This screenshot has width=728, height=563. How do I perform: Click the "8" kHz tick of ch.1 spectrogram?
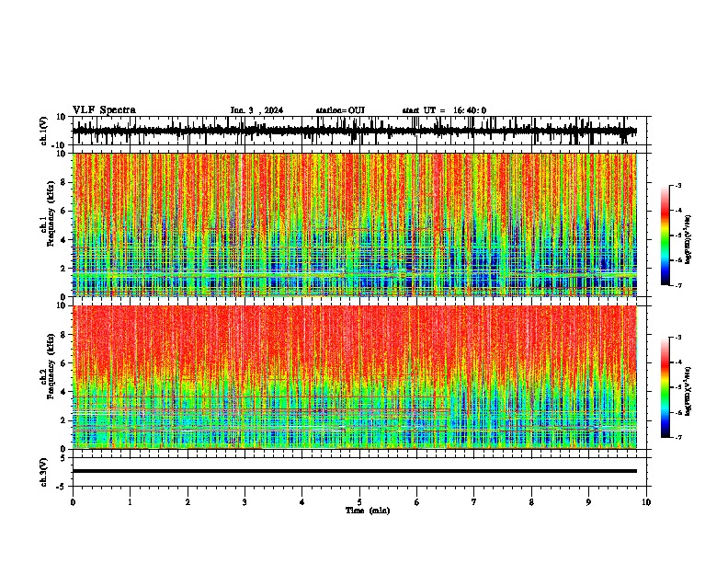63,182
